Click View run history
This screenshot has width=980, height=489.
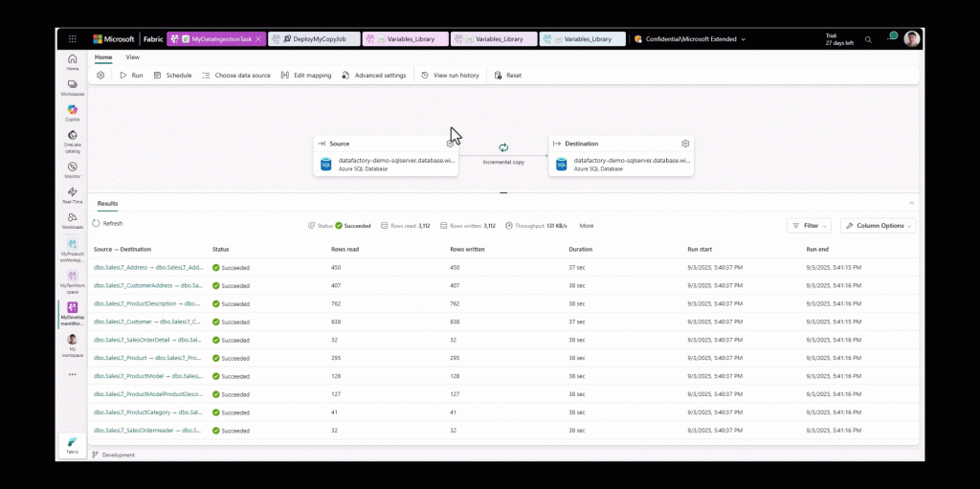click(x=450, y=75)
